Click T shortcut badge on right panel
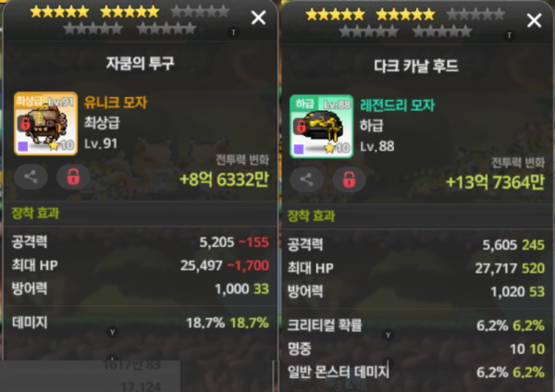This screenshot has height=392, width=555. pyautogui.click(x=509, y=35)
